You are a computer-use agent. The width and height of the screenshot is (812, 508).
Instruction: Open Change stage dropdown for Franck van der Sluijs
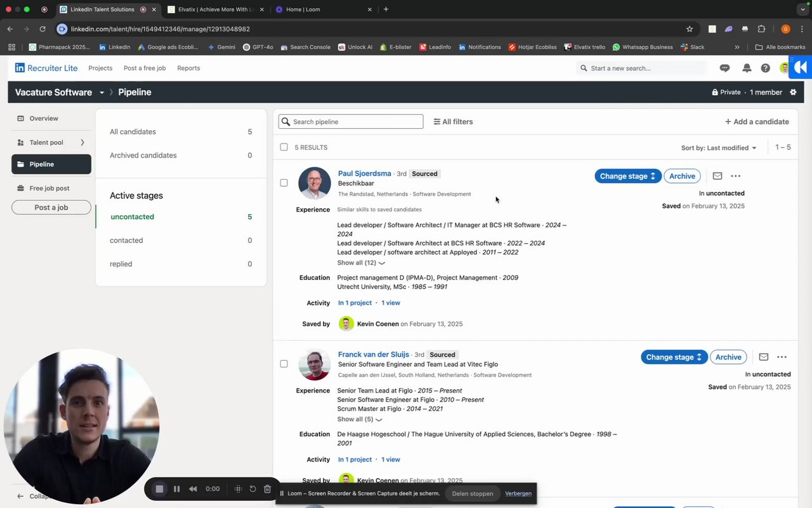(x=674, y=357)
